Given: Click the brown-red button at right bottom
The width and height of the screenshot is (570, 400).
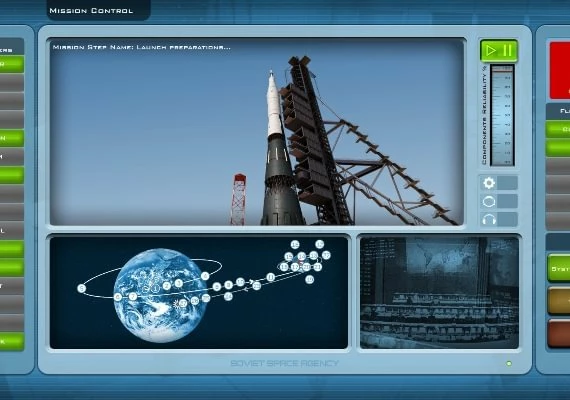Looking at the screenshot, I should point(559,332).
